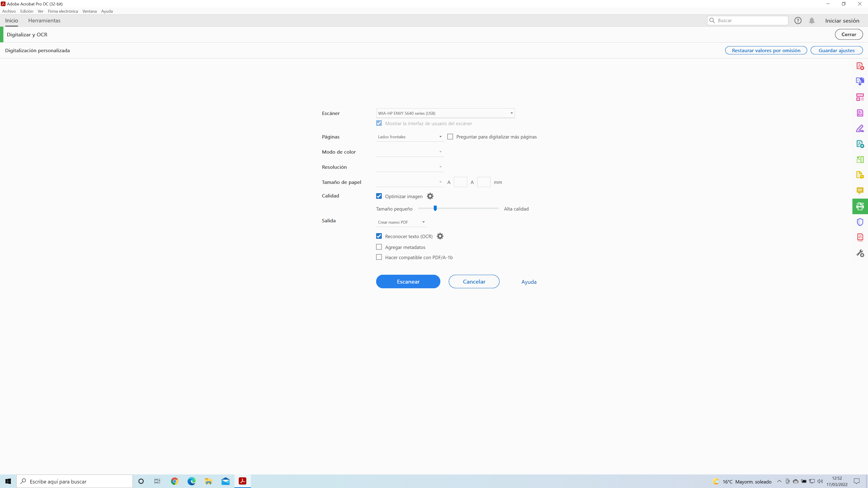The height and width of the screenshot is (488, 868).
Task: Open File Explorer from the taskbar
Action: (x=209, y=481)
